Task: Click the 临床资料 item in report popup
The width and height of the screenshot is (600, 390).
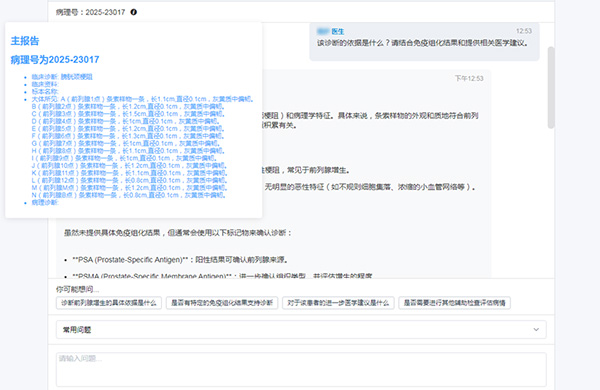Action: 45,84
